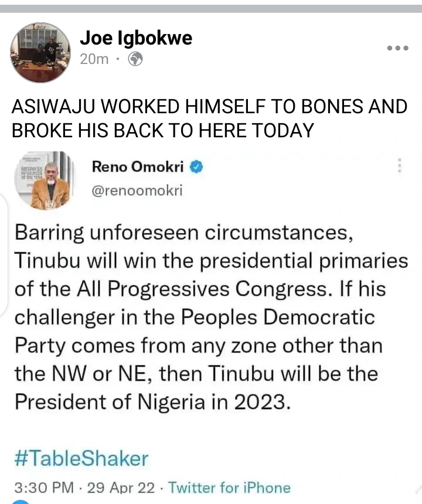Open the Facebook post three-dot options menu
The width and height of the screenshot is (422, 504).
(x=398, y=48)
